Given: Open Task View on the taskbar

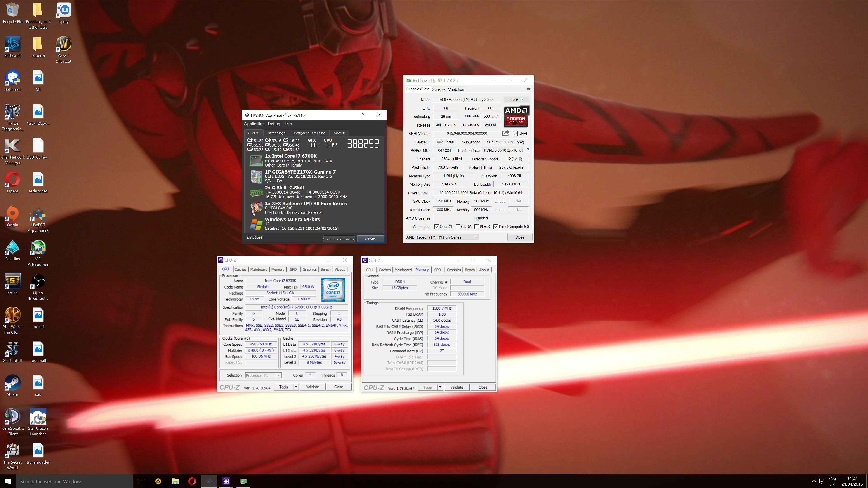Looking at the screenshot, I should [x=141, y=481].
